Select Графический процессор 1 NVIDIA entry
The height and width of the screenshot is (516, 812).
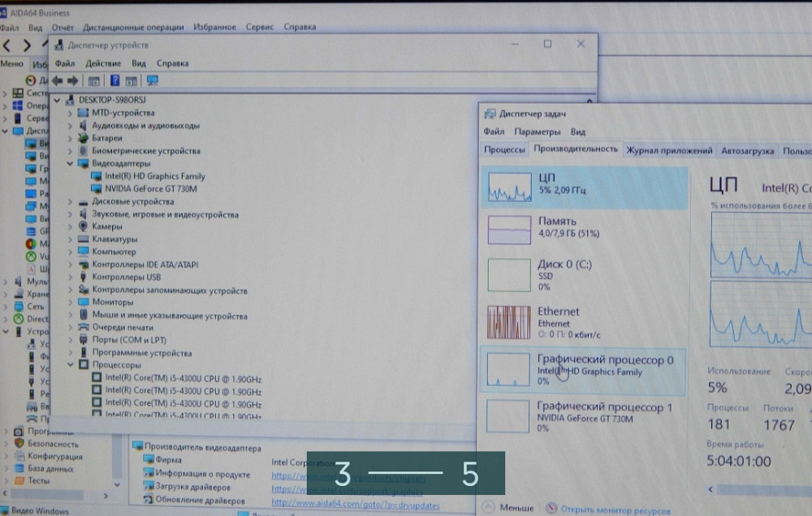[x=585, y=415]
